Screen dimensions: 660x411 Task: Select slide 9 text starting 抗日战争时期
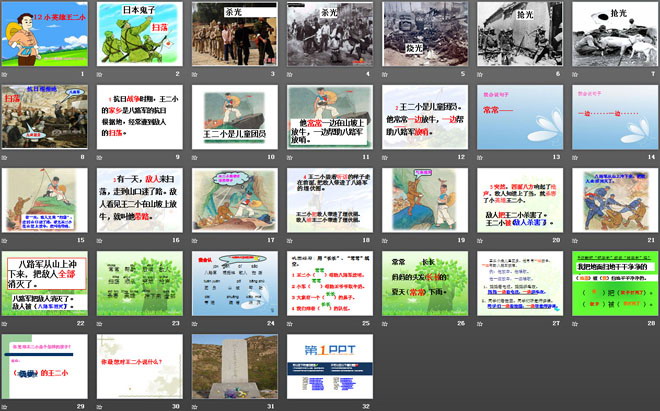point(140,117)
